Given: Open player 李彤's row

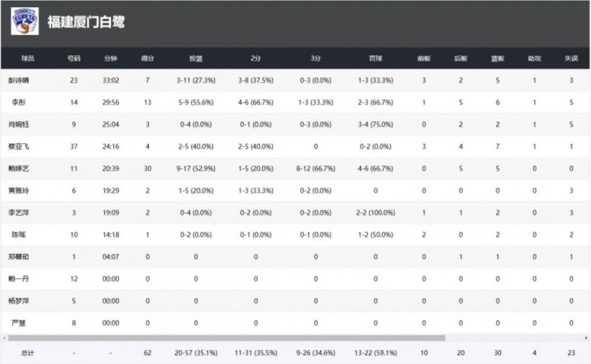Looking at the screenshot, I should 18,102.
